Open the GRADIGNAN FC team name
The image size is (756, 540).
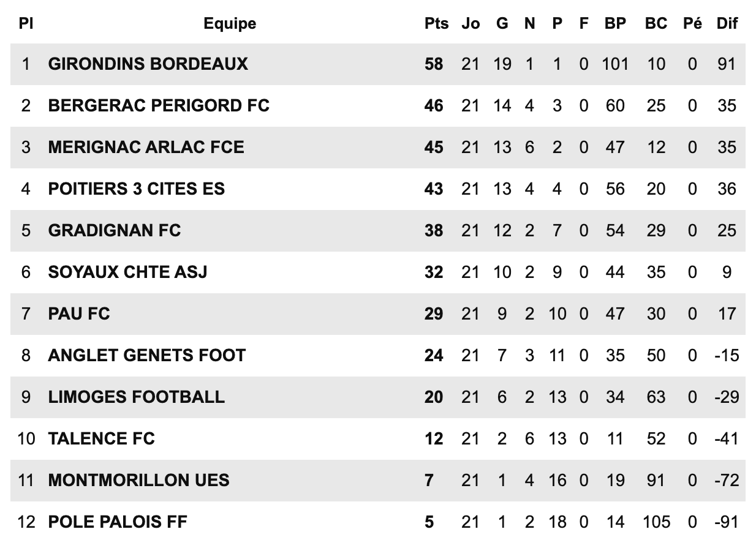coord(115,230)
